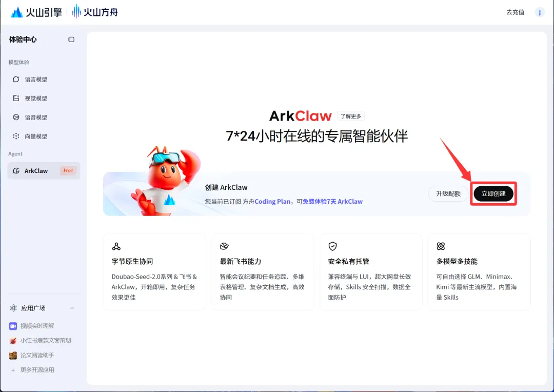Viewport: 554px width, 392px height.
Task: Click the plus icon beside 更多开源应用
Action: click(13, 370)
